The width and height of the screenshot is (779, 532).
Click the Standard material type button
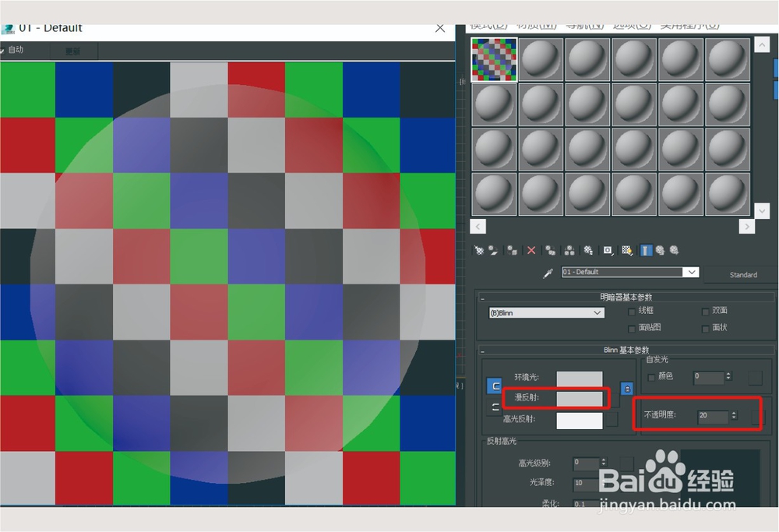click(x=742, y=274)
